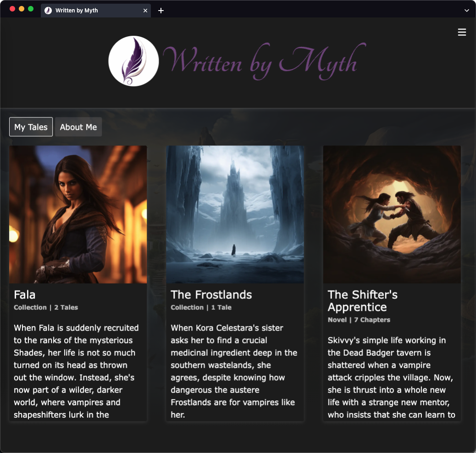476x453 pixels.
Task: Click 'Collection | 1 Tale' label
Action: click(201, 308)
